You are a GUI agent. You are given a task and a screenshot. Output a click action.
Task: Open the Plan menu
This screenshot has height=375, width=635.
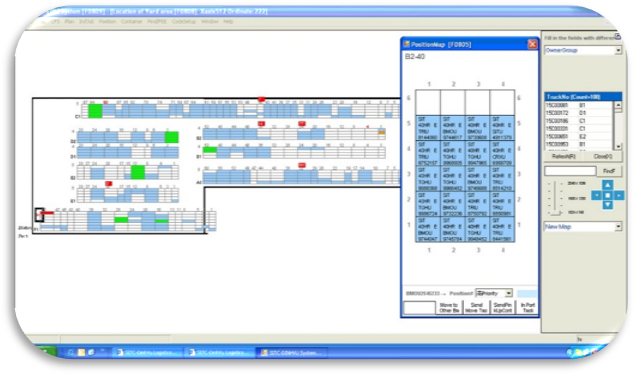coord(69,21)
